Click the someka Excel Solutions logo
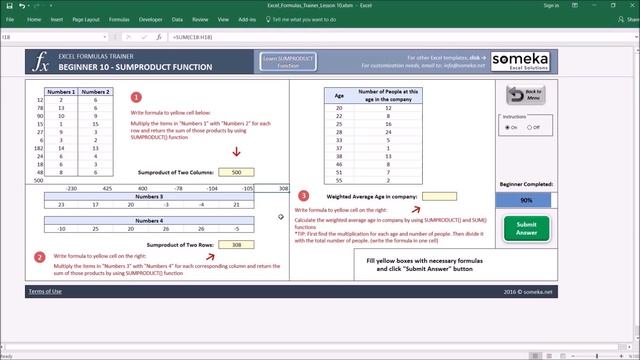 (520, 61)
